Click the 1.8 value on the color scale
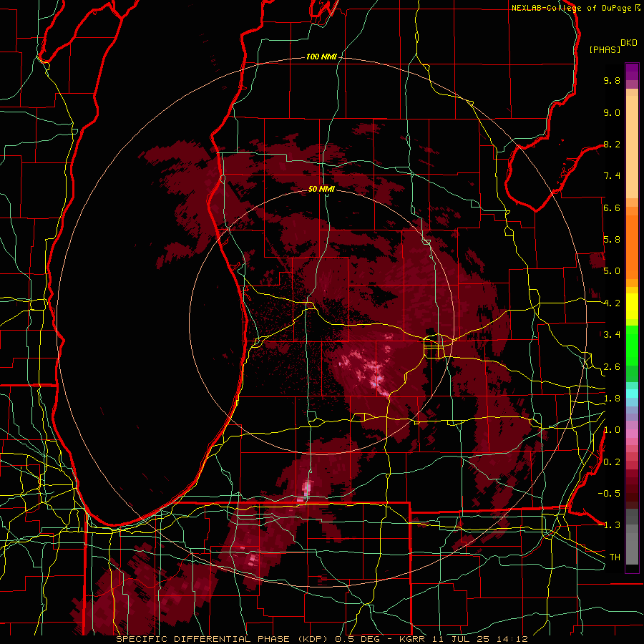 (612, 399)
